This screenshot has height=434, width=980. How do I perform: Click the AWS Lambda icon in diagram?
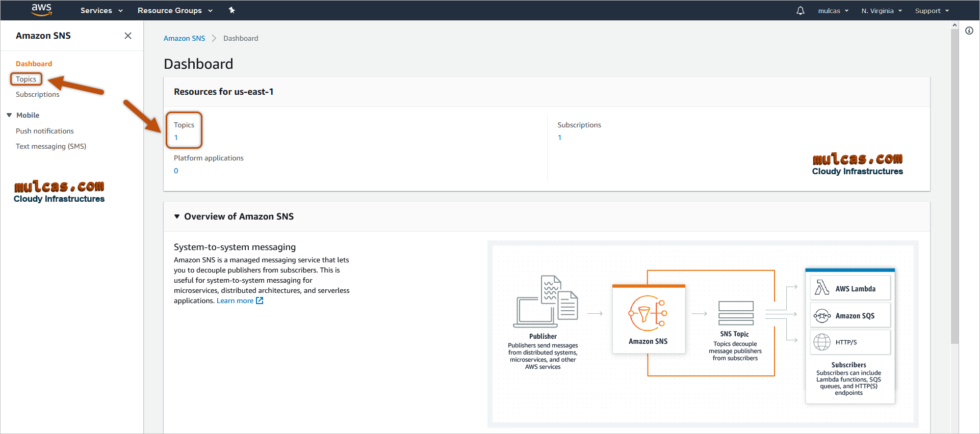pyautogui.click(x=821, y=288)
